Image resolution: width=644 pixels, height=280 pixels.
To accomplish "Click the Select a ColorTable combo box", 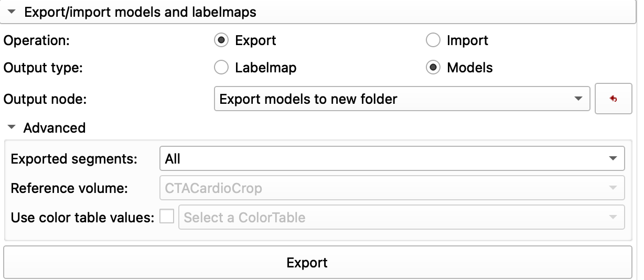I will pos(401,217).
